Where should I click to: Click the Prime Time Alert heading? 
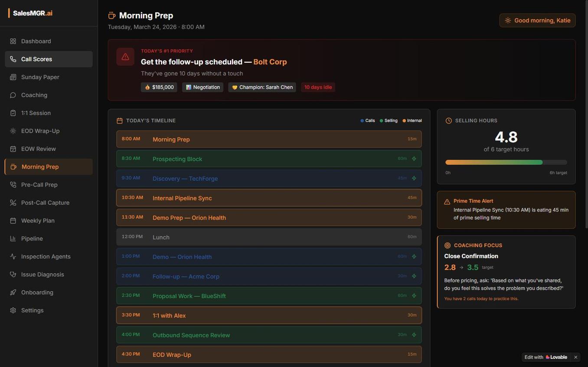pyautogui.click(x=474, y=201)
